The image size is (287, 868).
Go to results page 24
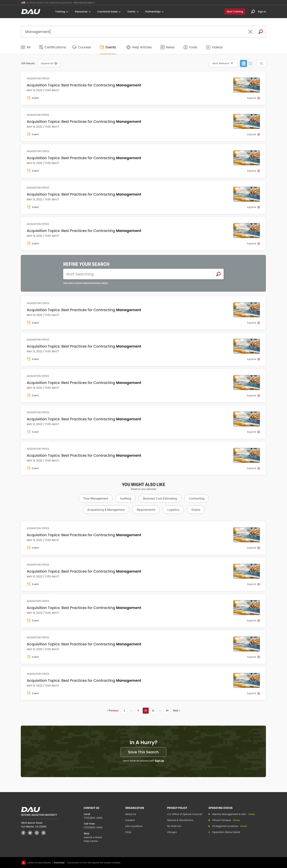click(167, 710)
